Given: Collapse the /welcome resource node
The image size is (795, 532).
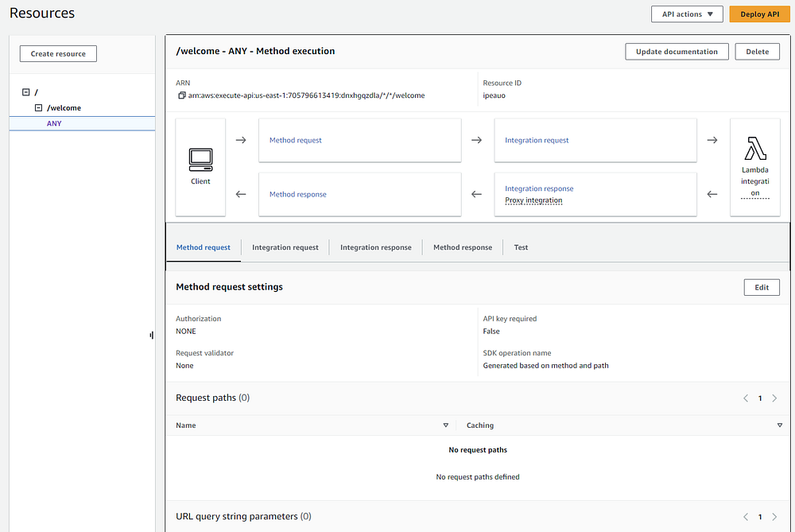Looking at the screenshot, I should (38, 107).
